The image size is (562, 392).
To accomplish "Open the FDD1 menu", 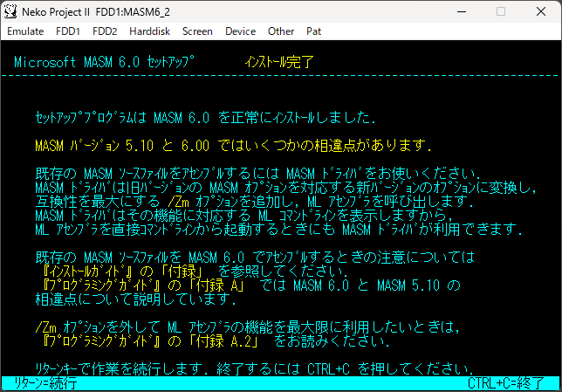I will click(x=68, y=31).
